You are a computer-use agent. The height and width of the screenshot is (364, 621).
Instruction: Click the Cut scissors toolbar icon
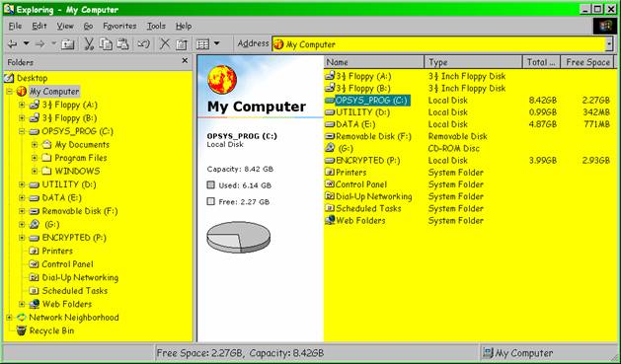point(89,43)
